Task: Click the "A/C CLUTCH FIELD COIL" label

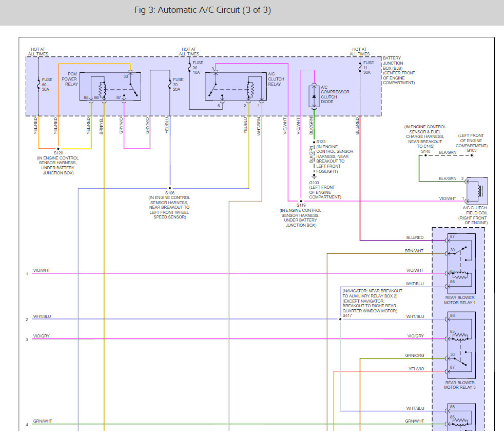Action: tap(475, 210)
